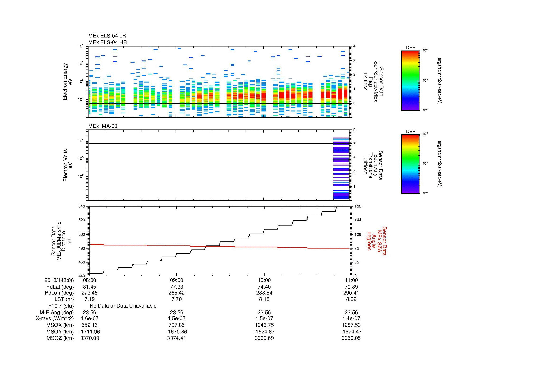Screen dimensions: 555x392
Task: Click the blue-purple IMA-00 data block
Action: (341, 168)
